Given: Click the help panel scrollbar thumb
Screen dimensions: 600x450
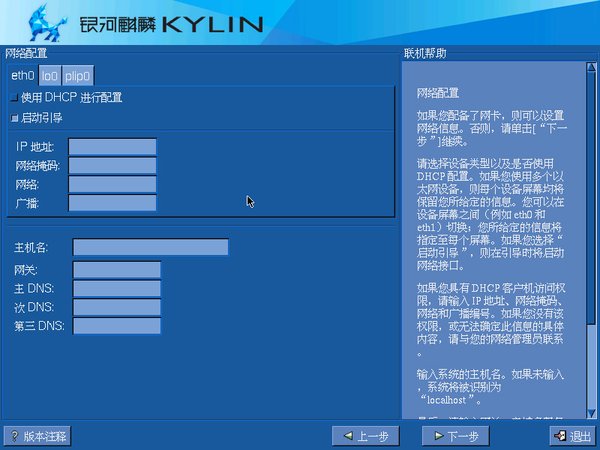Looking at the screenshot, I should [591, 198].
